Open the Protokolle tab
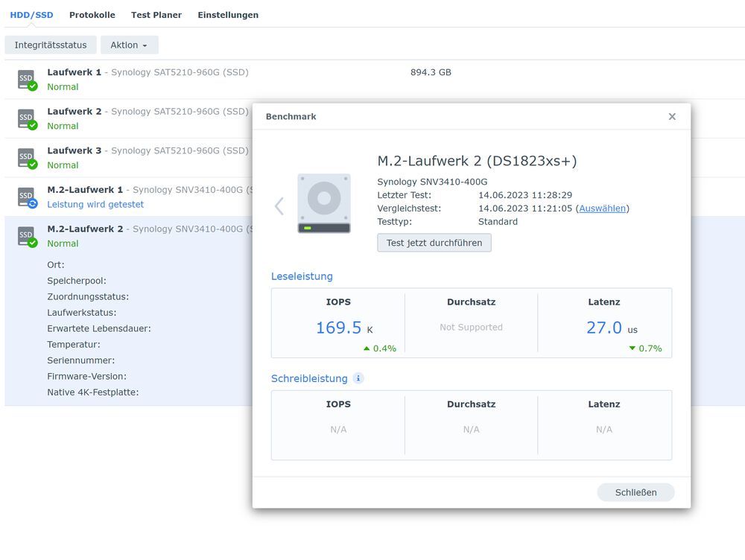Screen dimensions: 745x560 tap(92, 15)
